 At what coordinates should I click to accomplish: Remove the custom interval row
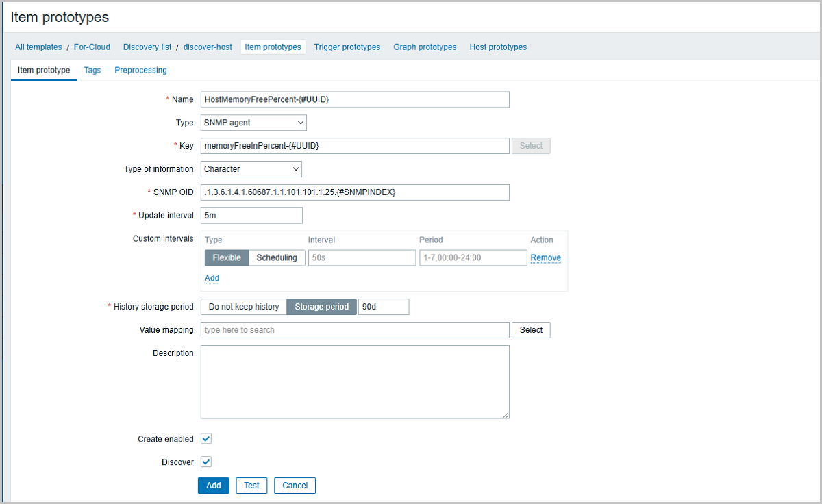pos(545,257)
